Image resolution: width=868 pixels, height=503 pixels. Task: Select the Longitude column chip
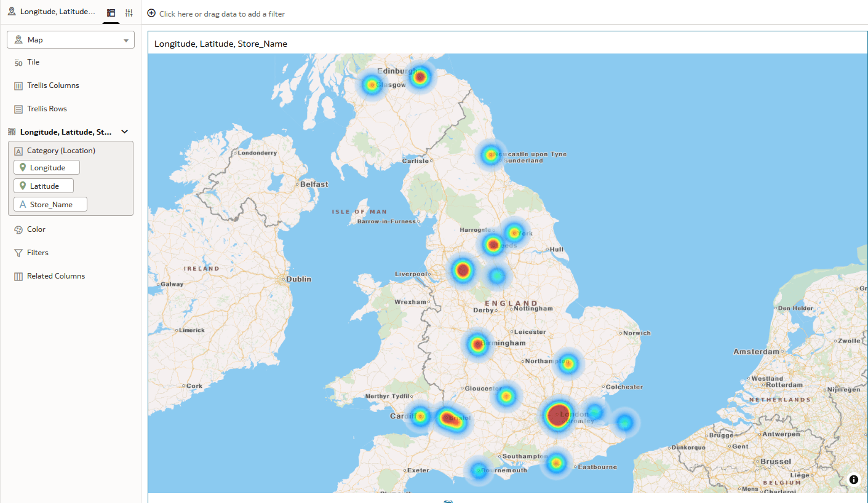click(47, 167)
